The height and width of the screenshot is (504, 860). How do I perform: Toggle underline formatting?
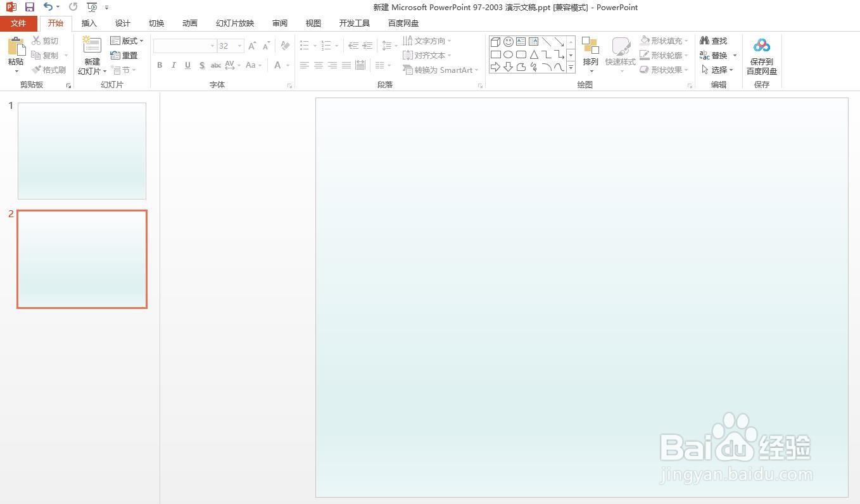pyautogui.click(x=187, y=65)
